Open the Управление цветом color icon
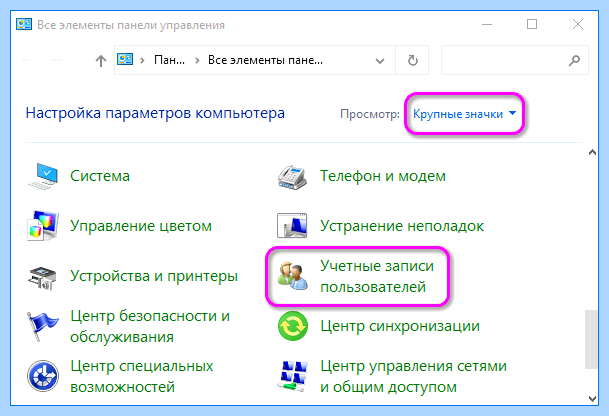 click(x=43, y=226)
